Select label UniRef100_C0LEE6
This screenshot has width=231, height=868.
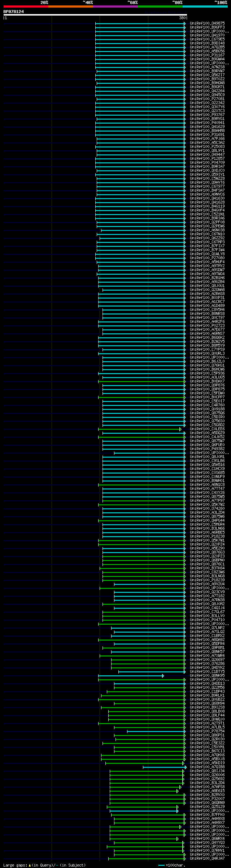pos(207,429)
